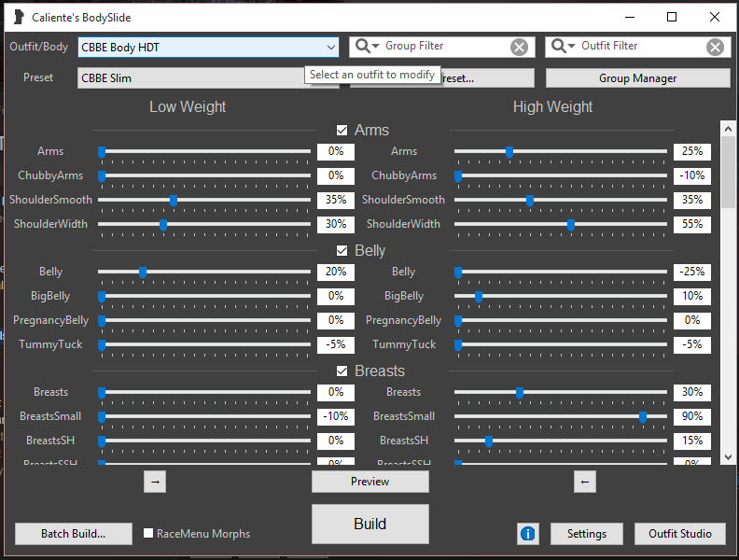This screenshot has width=739, height=560.
Task: Click the high weight Belly -25% value field
Action: click(691, 272)
